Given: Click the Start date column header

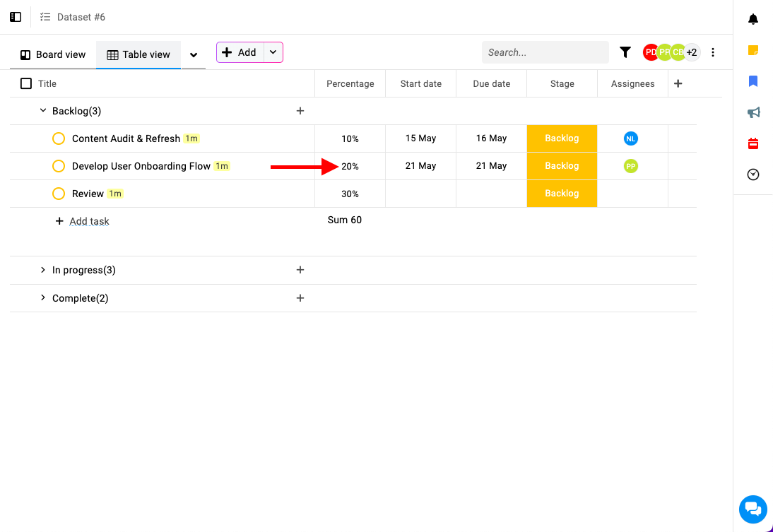Looking at the screenshot, I should pos(420,84).
